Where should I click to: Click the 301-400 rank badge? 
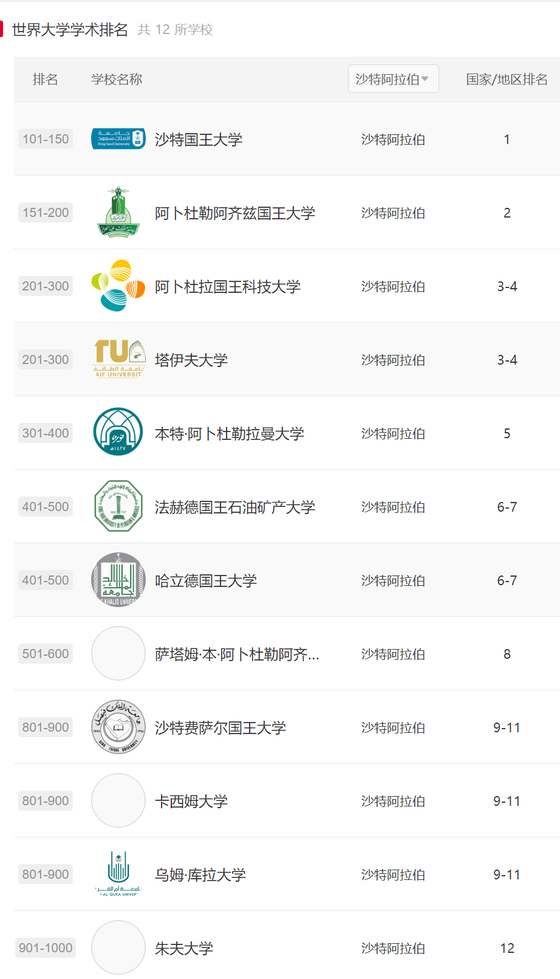(x=46, y=433)
